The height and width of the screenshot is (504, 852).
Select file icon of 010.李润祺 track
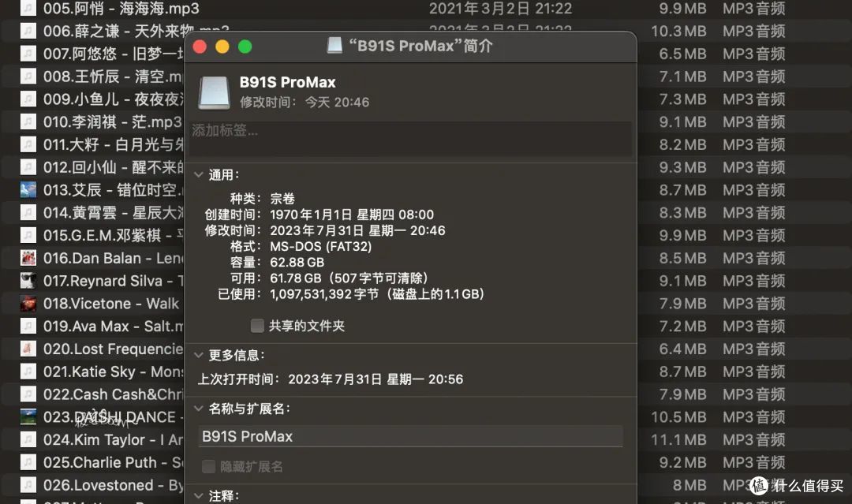[28, 121]
